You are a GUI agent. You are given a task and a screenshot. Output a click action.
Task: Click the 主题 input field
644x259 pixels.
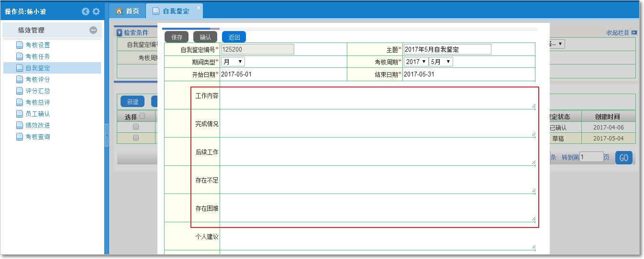coord(447,49)
